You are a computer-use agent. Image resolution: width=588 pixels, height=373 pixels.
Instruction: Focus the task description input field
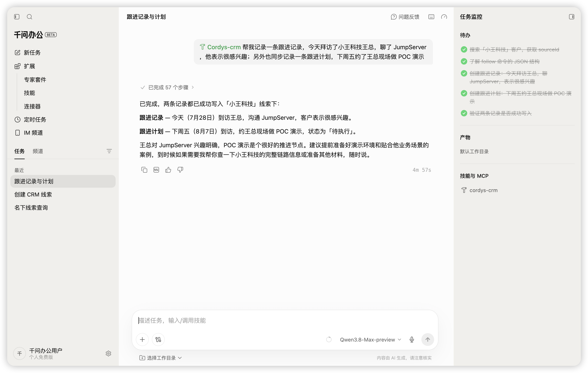[x=285, y=320]
